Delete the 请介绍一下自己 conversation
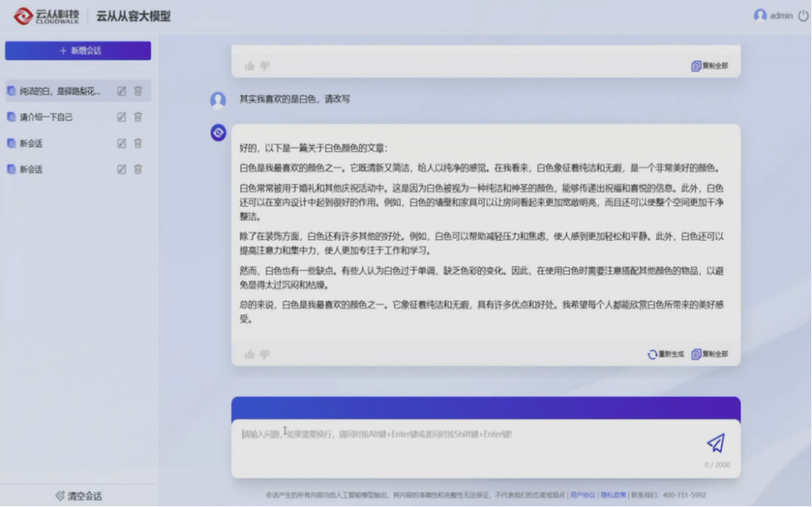Image resolution: width=812 pixels, height=507 pixels. click(x=138, y=117)
